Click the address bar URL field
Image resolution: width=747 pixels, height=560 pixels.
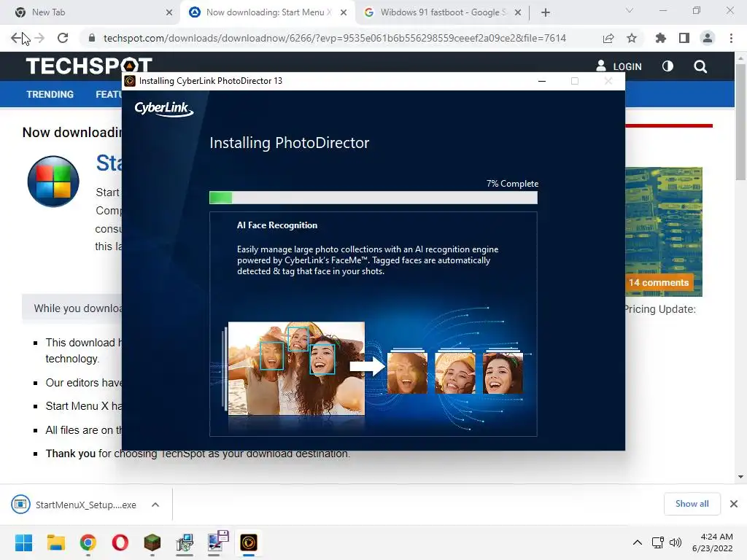(x=334, y=38)
